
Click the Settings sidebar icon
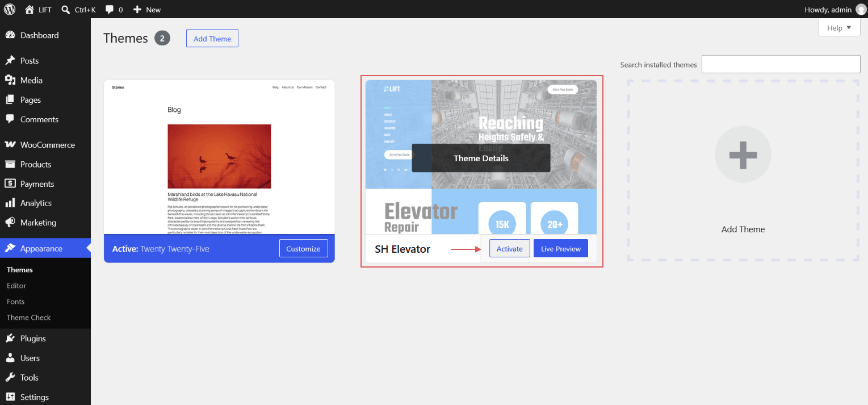[x=10, y=397]
